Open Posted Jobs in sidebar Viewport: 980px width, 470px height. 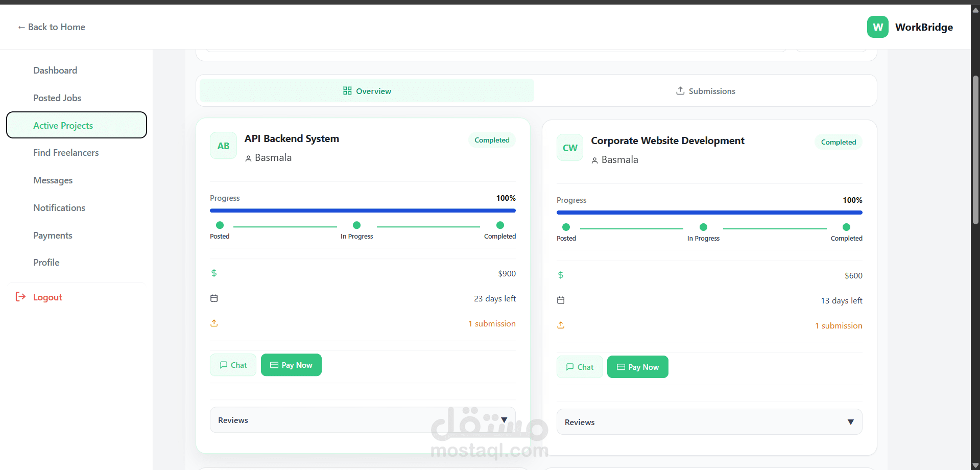(77, 98)
